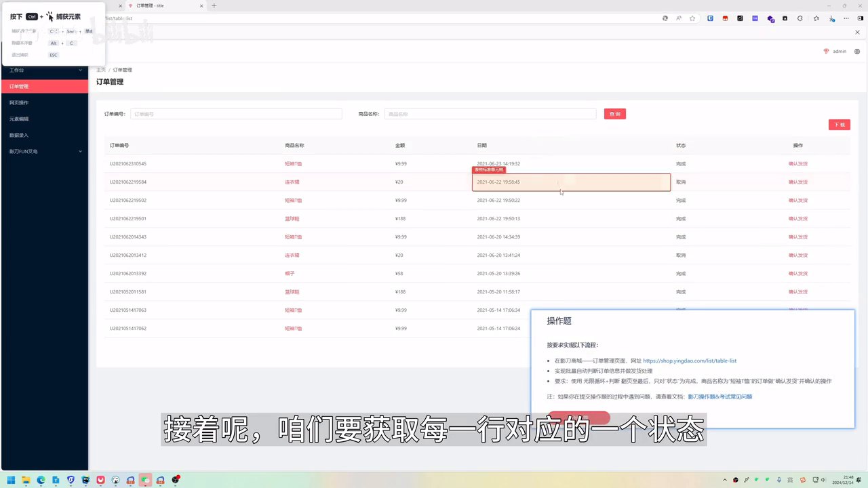868x488 pixels.
Task: Open the 影刀操作题&考试常见问题 document link
Action: [719, 396]
